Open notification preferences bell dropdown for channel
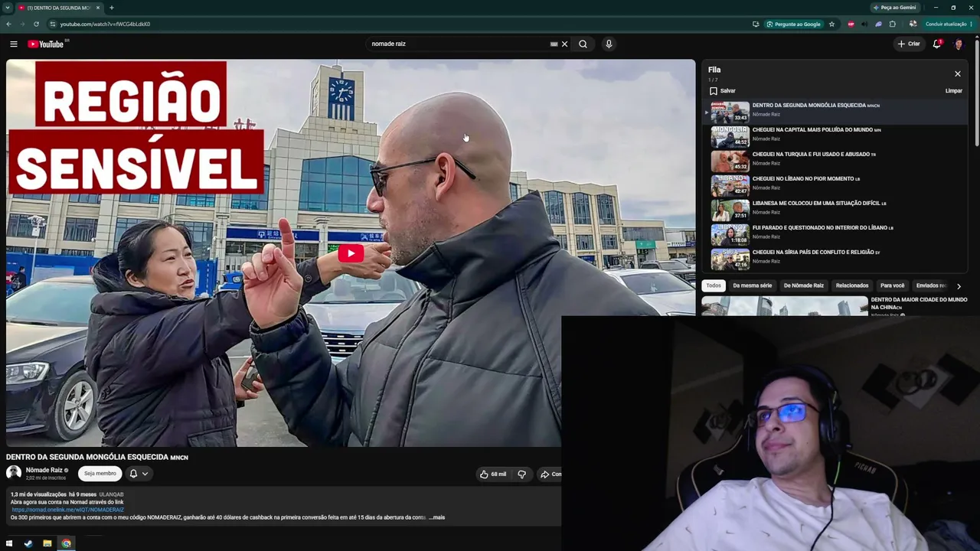The height and width of the screenshot is (551, 980). pos(139,474)
